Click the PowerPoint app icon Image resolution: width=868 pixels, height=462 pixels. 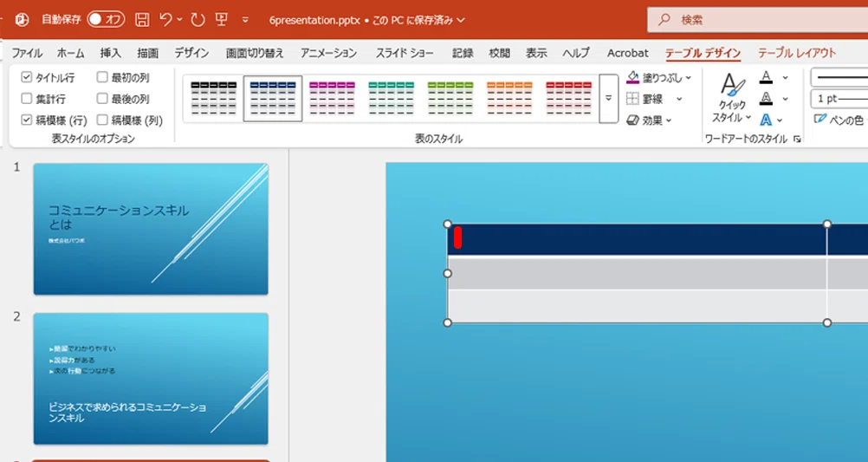click(22, 19)
